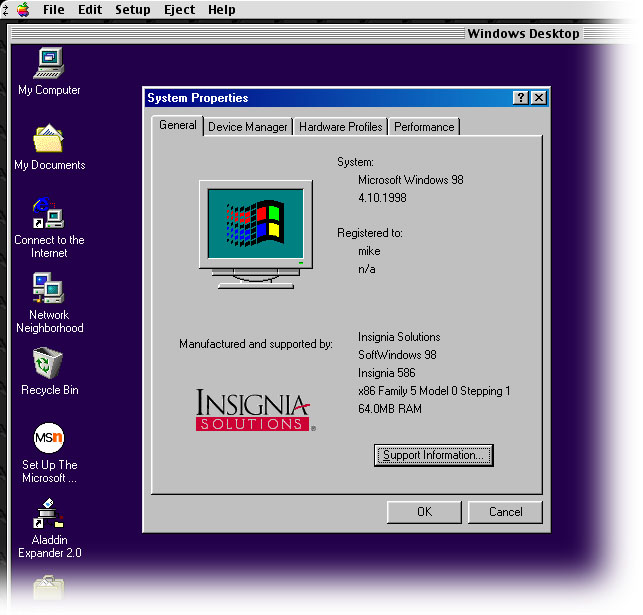
Task: Close the System Properties dialog
Action: (x=539, y=98)
